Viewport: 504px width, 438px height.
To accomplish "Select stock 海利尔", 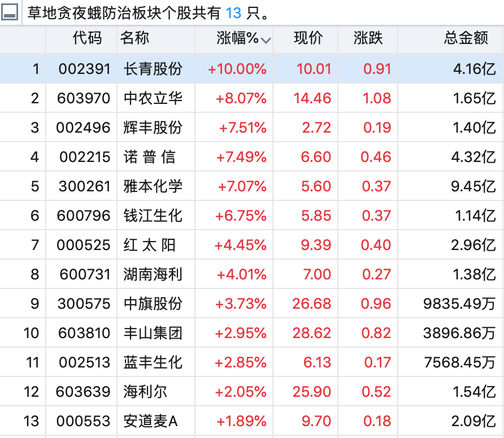I will (x=145, y=392).
